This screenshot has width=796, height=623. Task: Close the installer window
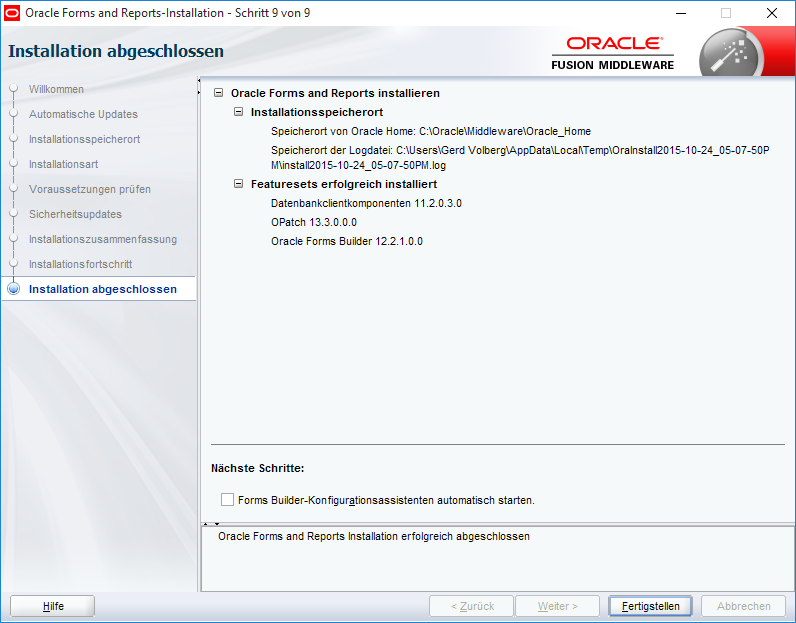tap(772, 13)
